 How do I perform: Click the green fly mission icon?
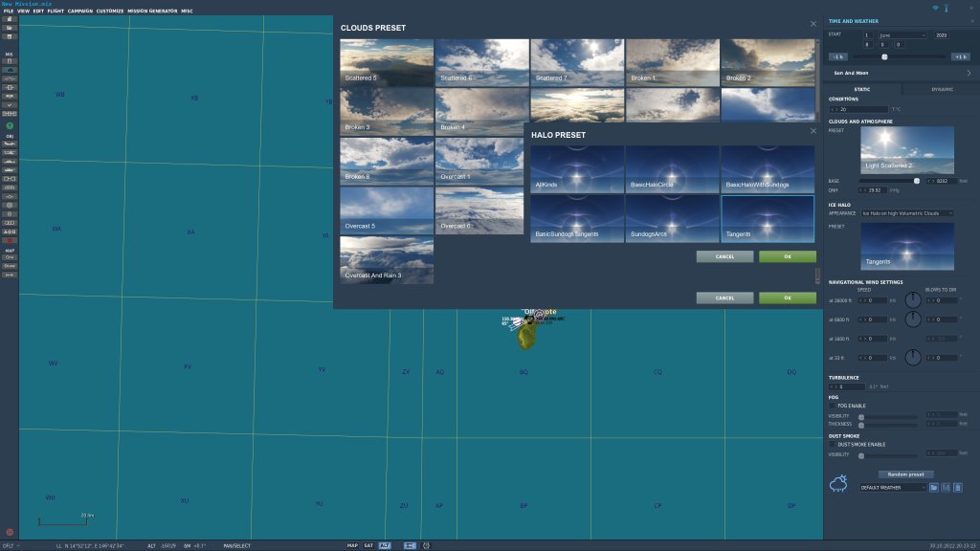10,126
